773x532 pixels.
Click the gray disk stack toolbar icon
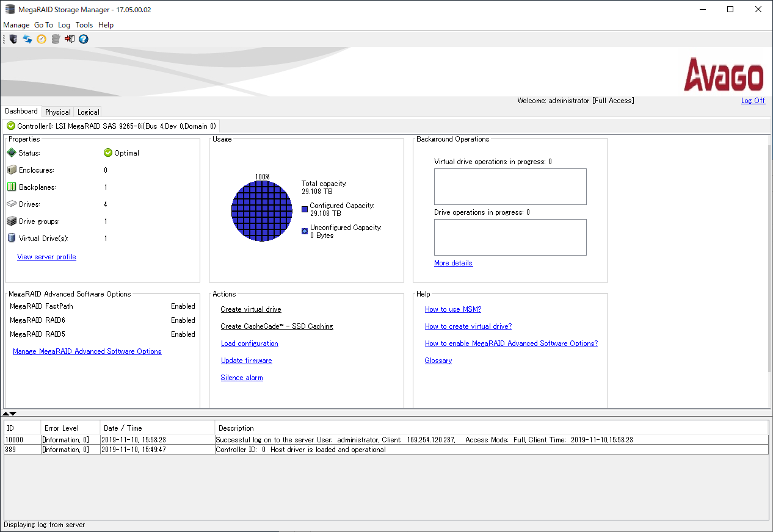click(x=56, y=39)
